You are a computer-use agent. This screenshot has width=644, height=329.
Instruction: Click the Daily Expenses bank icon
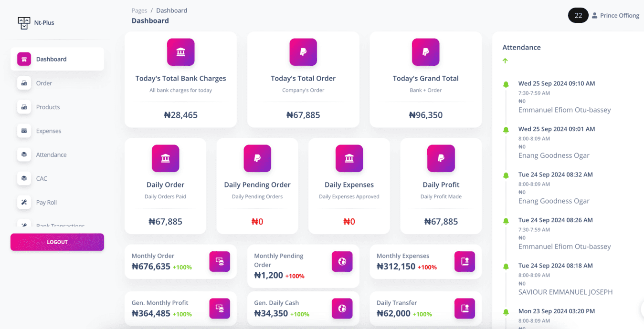tap(349, 158)
